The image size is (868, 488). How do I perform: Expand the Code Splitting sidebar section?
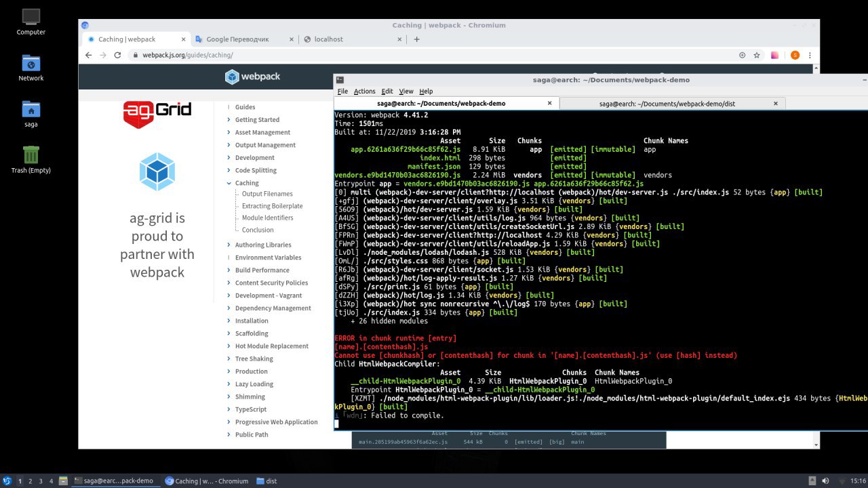[229, 170]
